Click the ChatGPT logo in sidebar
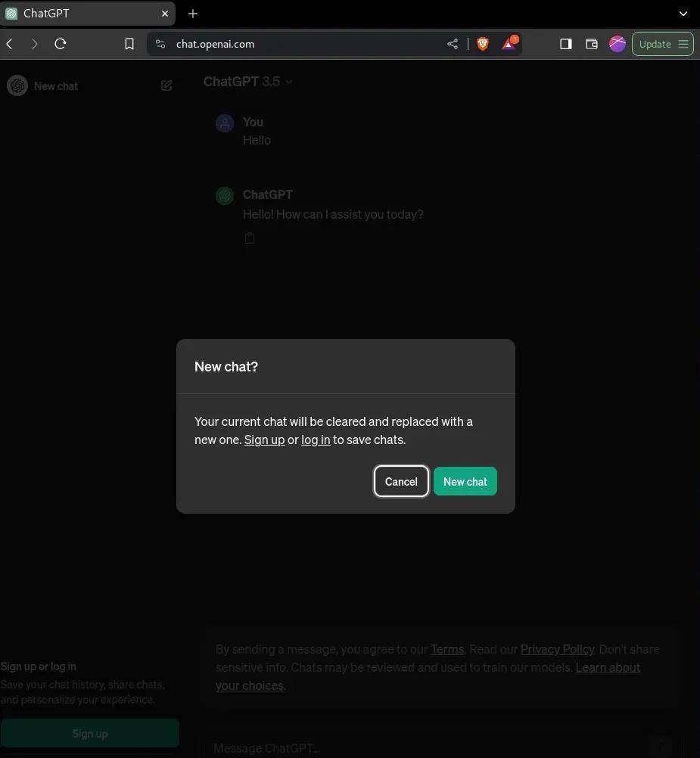700x758 pixels. pos(17,85)
